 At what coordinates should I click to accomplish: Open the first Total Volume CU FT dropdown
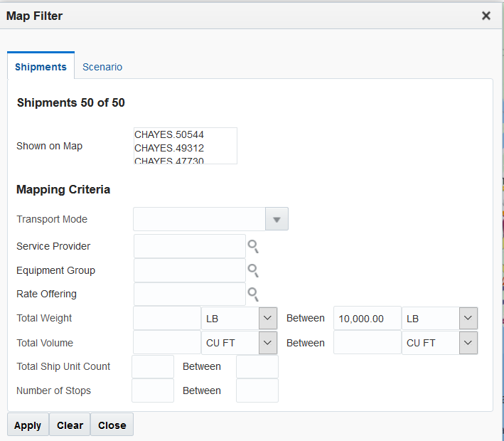(x=267, y=343)
